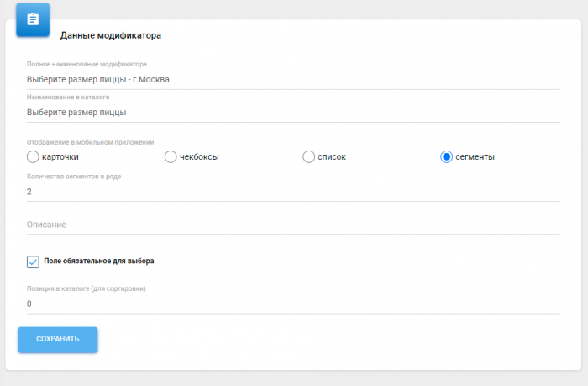Select the 'сегменты' radio button
The width and height of the screenshot is (588, 386).
(447, 156)
